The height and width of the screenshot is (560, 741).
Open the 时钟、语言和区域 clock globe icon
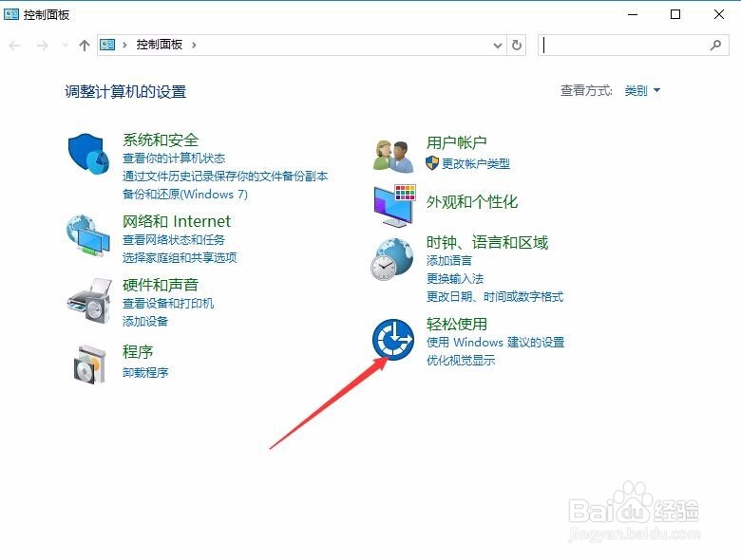coord(392,259)
